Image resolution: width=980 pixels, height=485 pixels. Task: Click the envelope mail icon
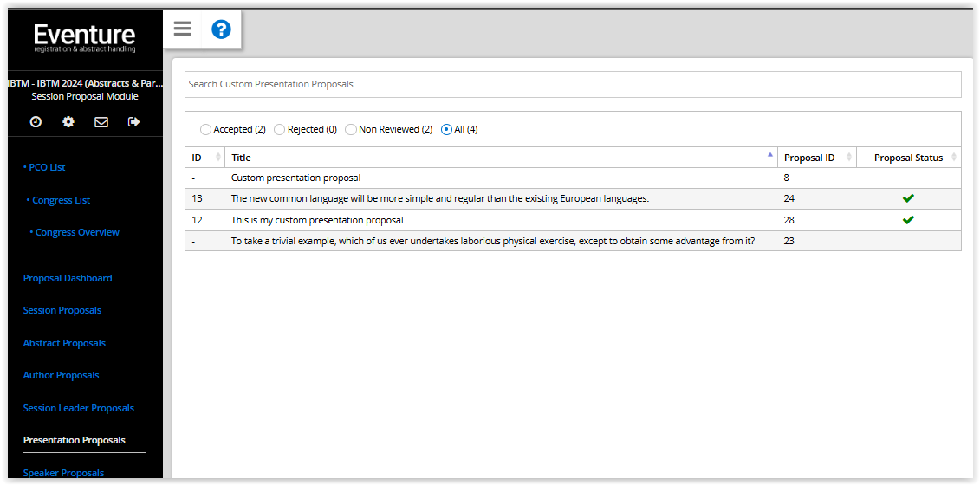point(101,122)
